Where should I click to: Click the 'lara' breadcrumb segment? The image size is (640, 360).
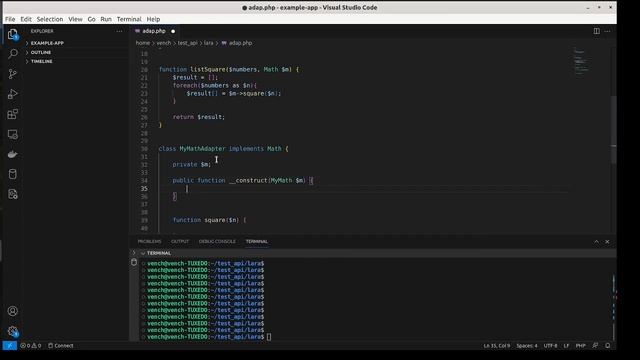click(x=209, y=43)
